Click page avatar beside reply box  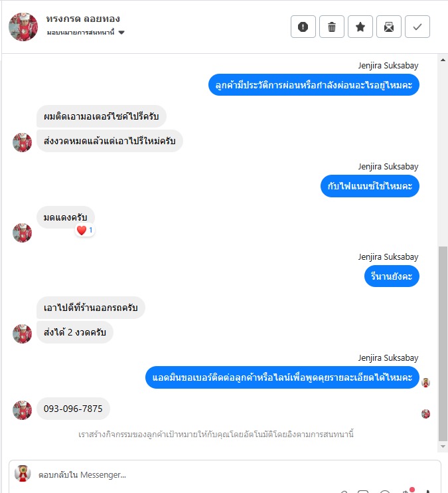click(23, 474)
